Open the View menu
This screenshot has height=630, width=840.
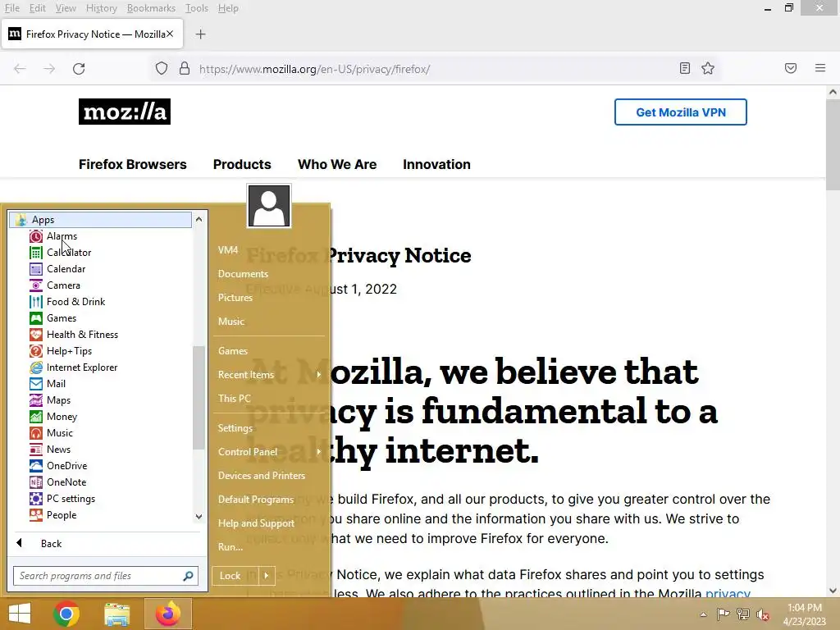pyautogui.click(x=66, y=8)
